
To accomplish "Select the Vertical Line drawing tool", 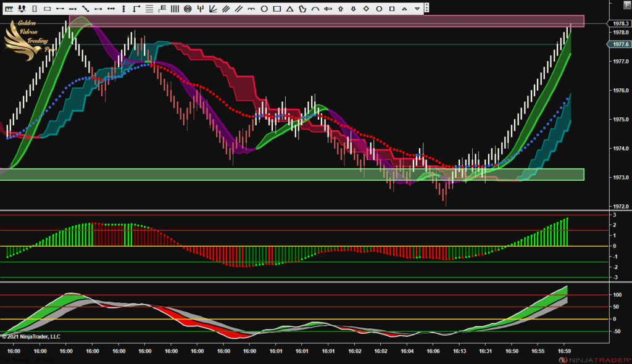I will [124, 7].
